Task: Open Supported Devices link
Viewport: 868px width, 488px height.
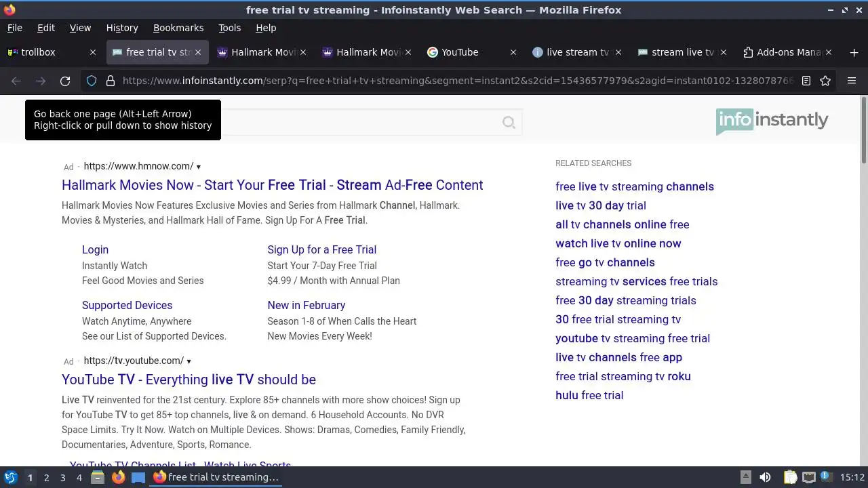Action: tap(127, 305)
